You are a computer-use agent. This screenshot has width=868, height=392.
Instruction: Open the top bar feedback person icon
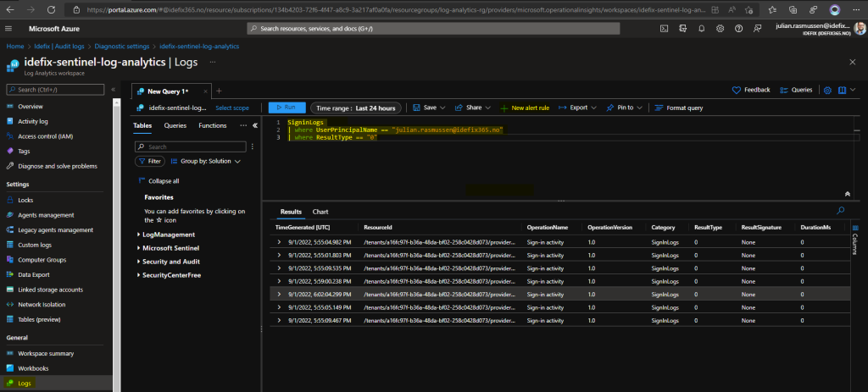(x=757, y=28)
